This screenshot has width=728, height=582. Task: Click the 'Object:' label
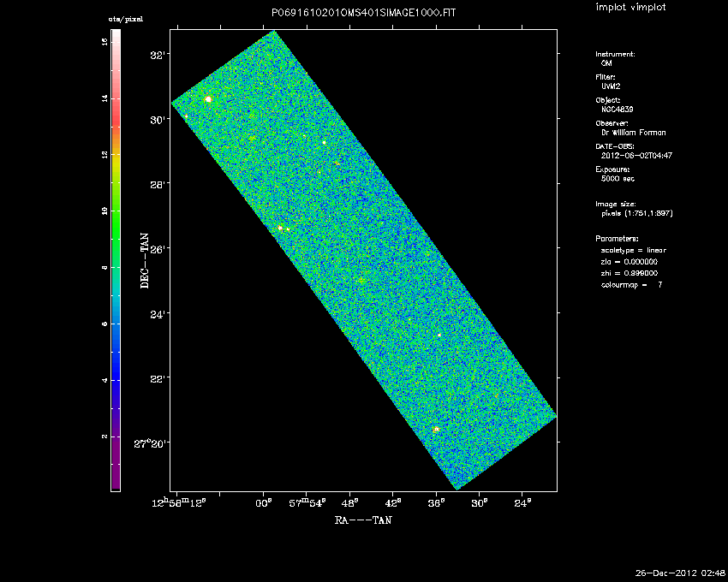pos(608,100)
